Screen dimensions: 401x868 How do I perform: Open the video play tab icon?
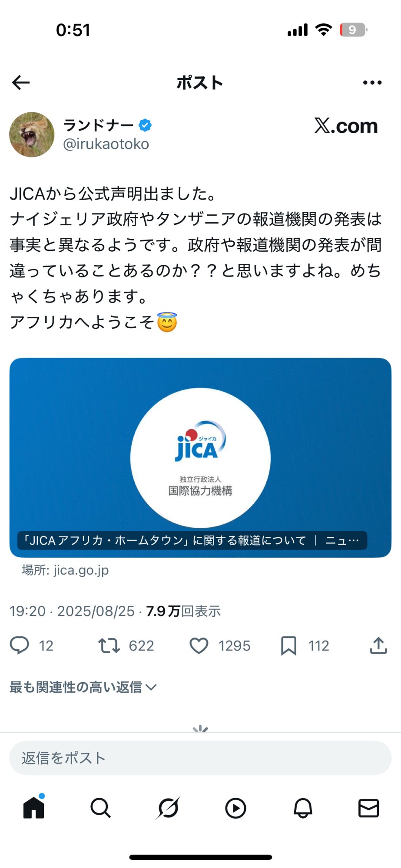[235, 808]
